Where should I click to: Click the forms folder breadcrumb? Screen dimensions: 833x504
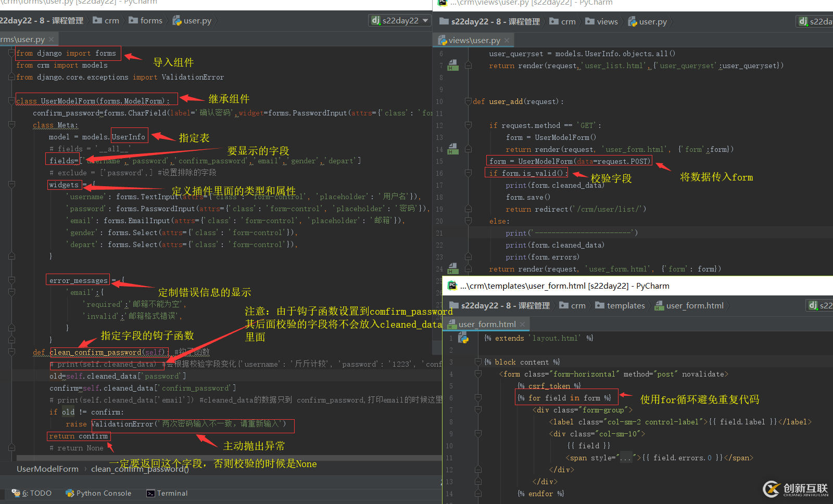(x=146, y=20)
